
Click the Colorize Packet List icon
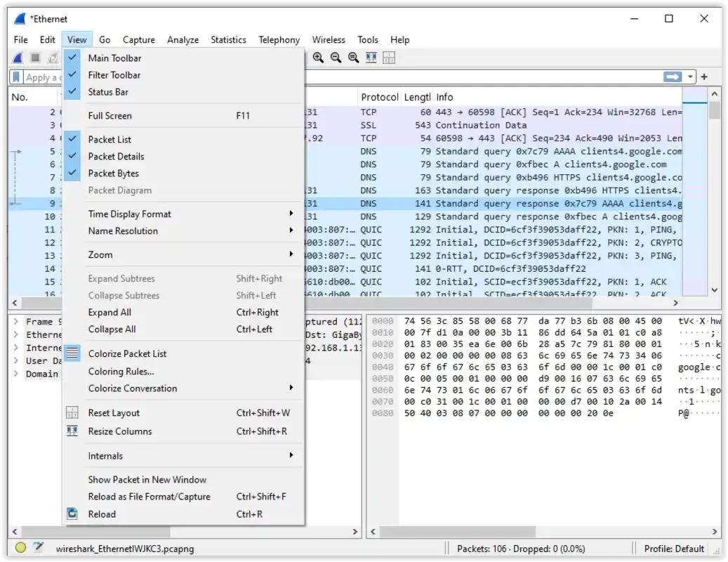[x=72, y=353]
